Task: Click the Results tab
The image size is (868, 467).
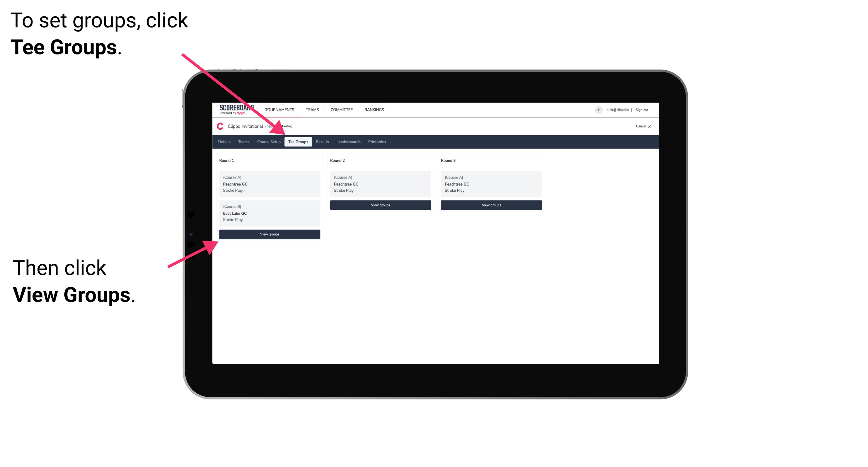Action: (321, 142)
